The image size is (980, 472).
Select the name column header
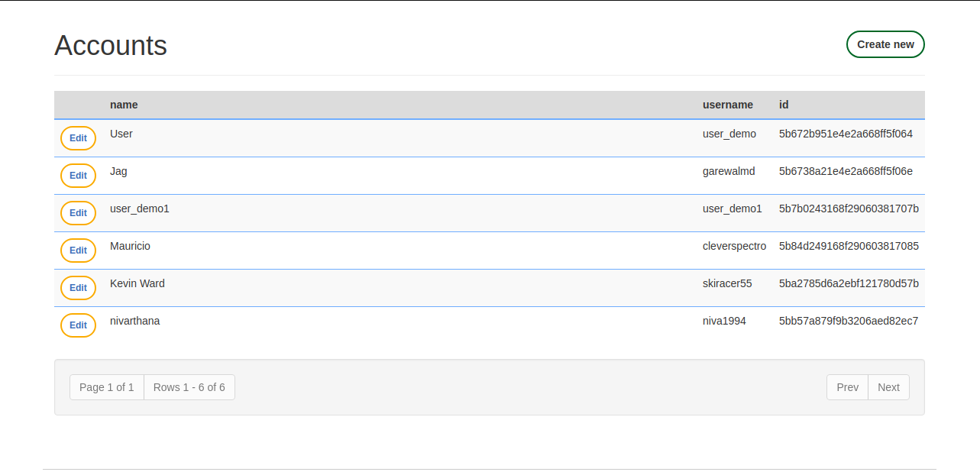point(124,105)
